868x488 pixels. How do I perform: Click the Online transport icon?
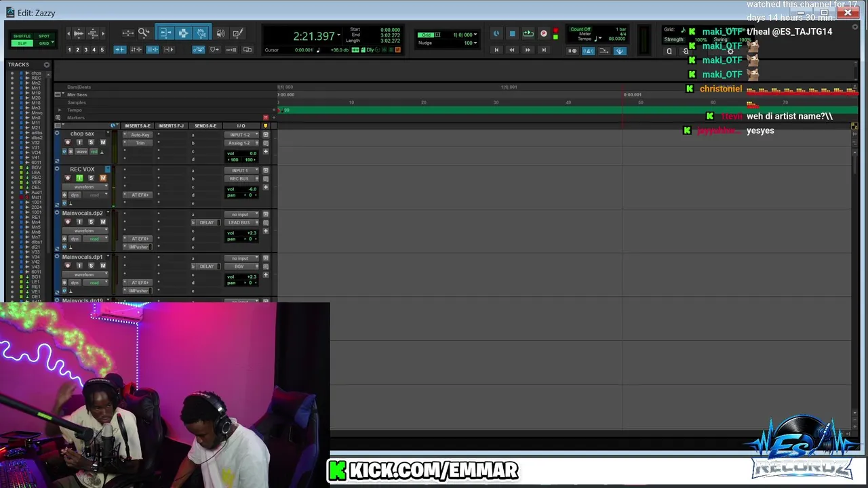(496, 33)
